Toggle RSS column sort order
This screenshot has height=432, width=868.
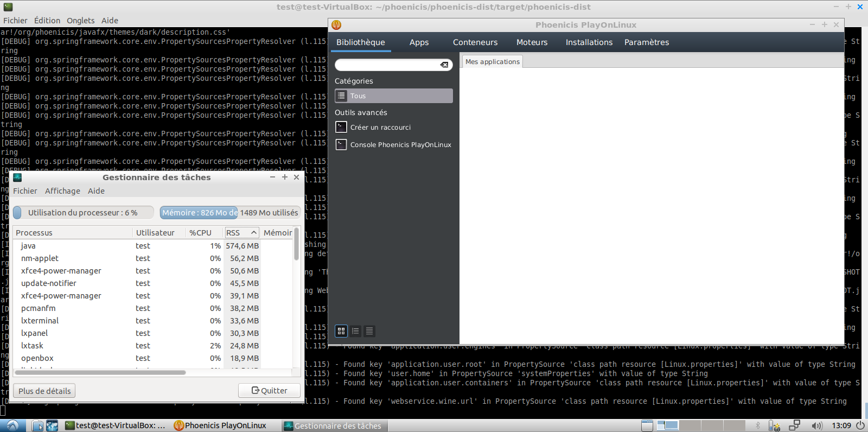242,233
